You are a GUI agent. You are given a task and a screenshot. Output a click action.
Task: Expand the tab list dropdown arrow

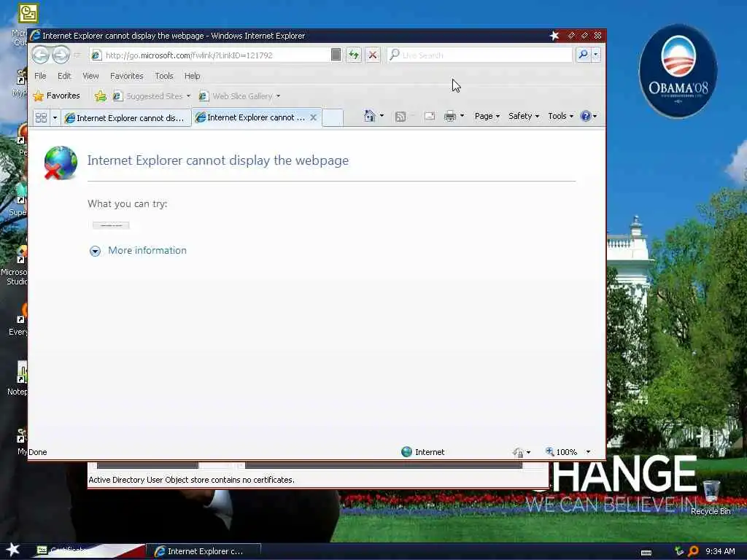pos(55,117)
